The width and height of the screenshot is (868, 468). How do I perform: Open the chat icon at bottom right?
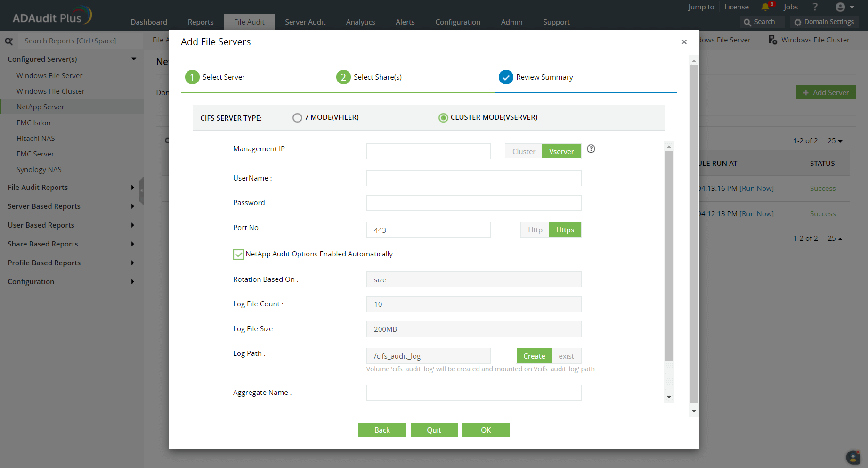click(x=853, y=457)
